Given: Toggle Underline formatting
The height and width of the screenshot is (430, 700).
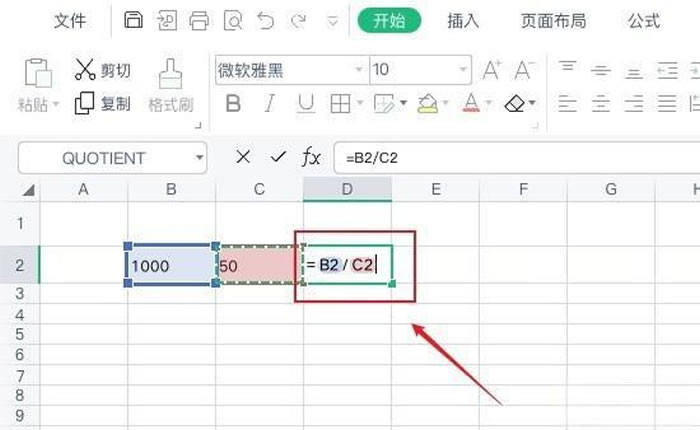Looking at the screenshot, I should 306,104.
